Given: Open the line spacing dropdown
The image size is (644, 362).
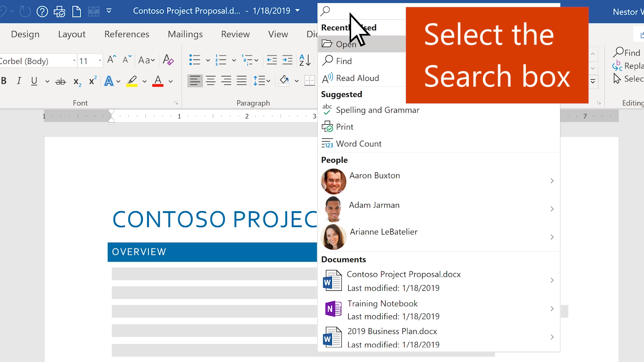Looking at the screenshot, I should [262, 81].
